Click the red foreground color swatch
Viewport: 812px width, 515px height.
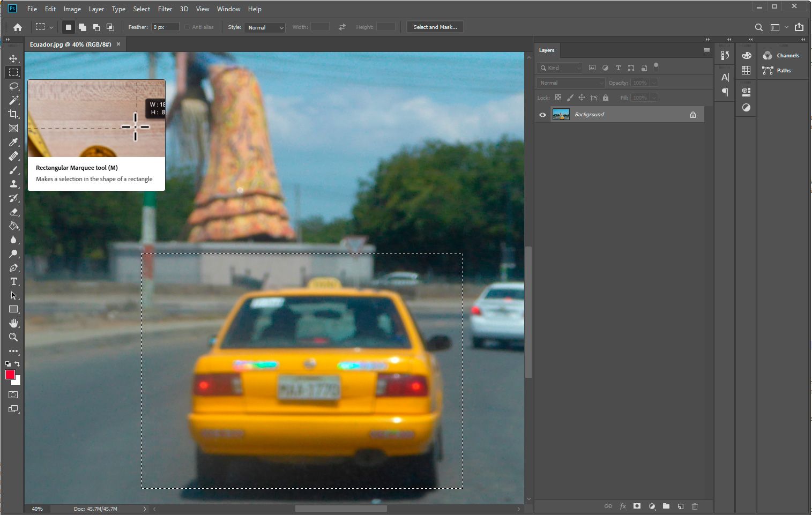pos(10,375)
